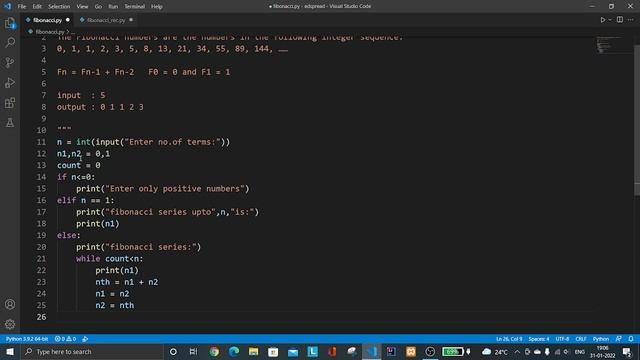The image size is (640, 360).
Task: Open Mail app from taskbar
Action: click(293, 352)
